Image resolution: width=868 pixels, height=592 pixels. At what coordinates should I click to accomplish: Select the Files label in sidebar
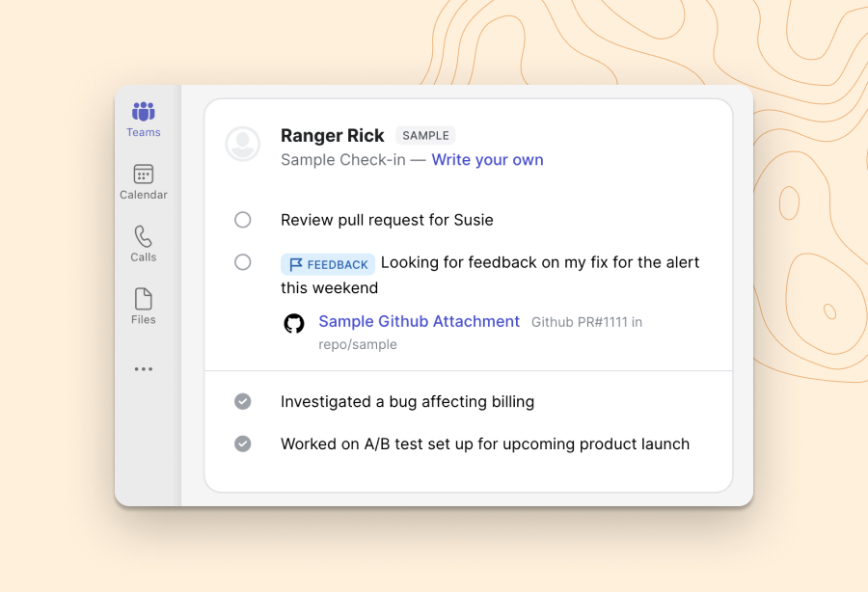point(144,320)
